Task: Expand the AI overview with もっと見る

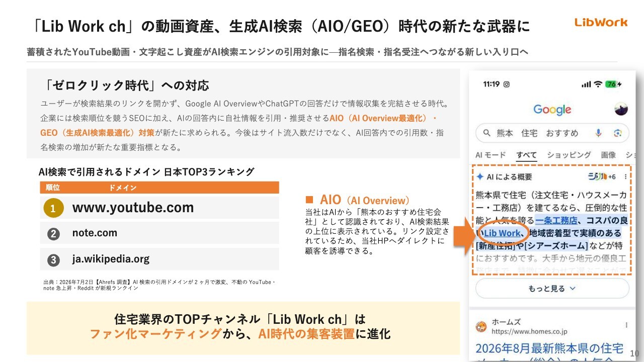Action: click(552, 289)
